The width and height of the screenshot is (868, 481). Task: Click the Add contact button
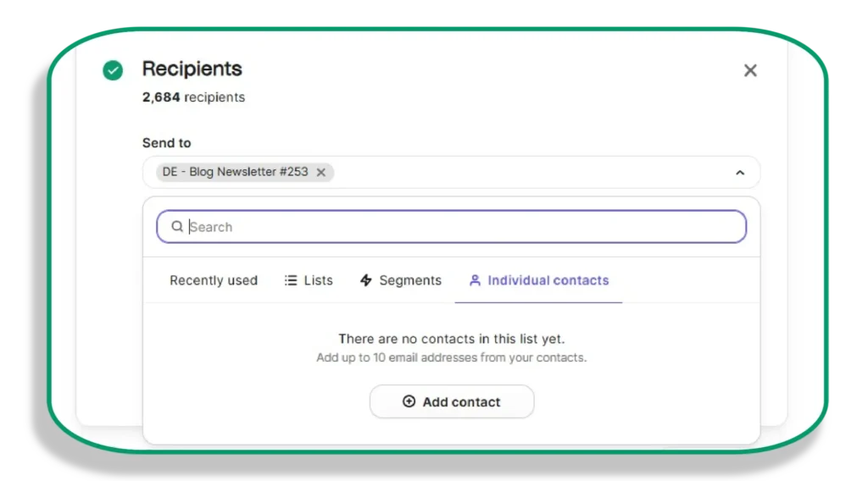click(x=452, y=402)
